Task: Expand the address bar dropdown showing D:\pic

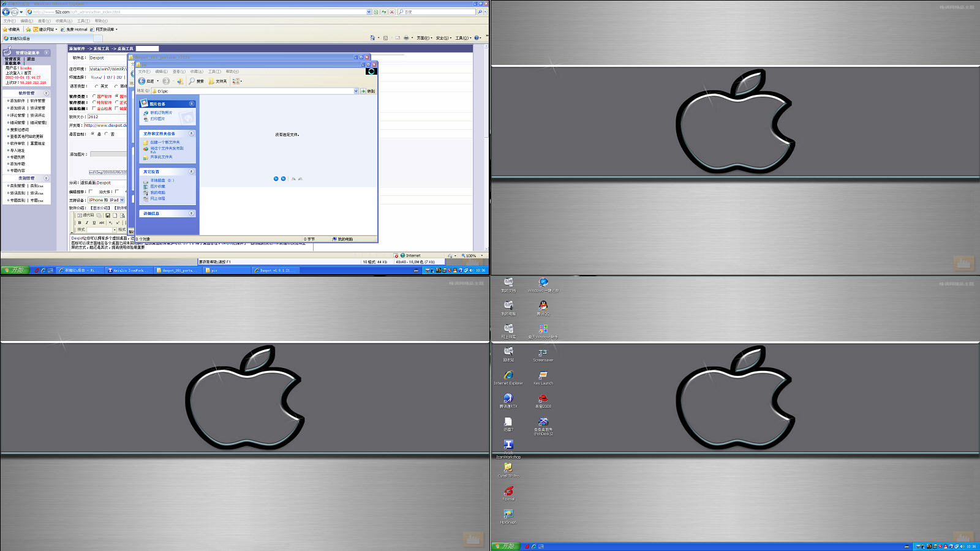Action: pyautogui.click(x=356, y=91)
